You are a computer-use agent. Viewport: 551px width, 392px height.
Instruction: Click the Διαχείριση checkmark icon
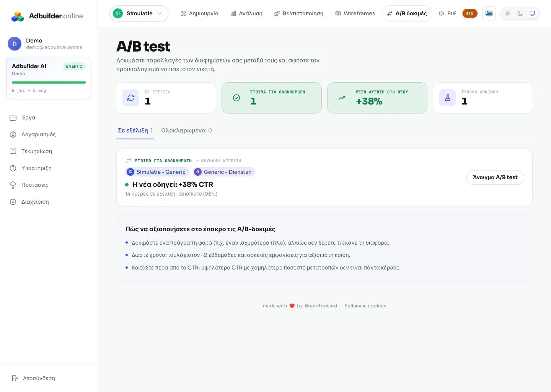click(13, 202)
